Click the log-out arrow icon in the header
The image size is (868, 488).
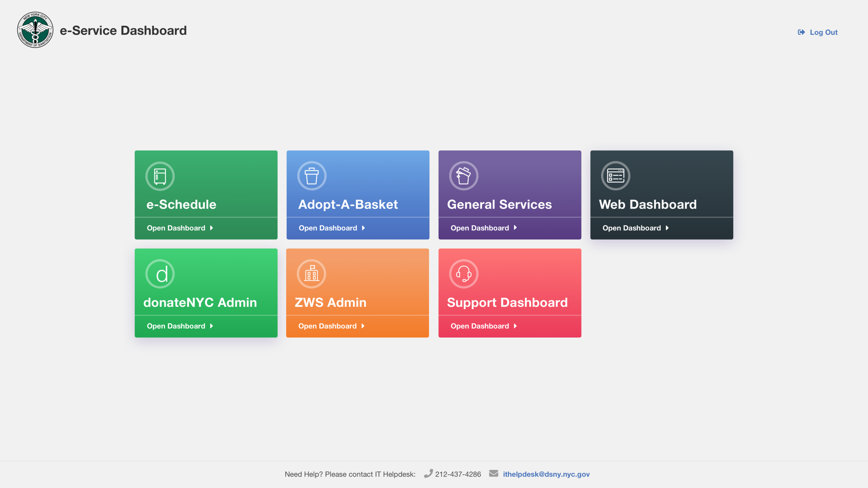click(x=802, y=32)
